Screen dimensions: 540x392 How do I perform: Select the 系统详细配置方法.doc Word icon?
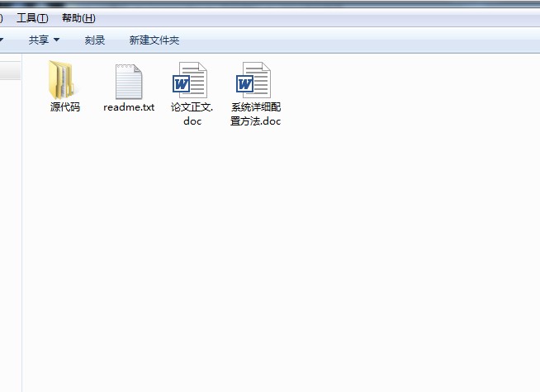point(253,80)
